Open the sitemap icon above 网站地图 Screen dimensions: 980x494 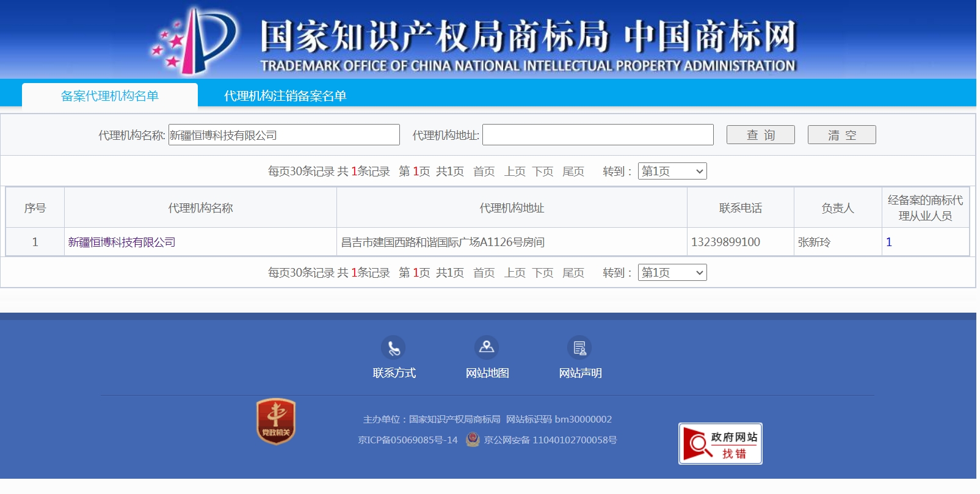(487, 347)
